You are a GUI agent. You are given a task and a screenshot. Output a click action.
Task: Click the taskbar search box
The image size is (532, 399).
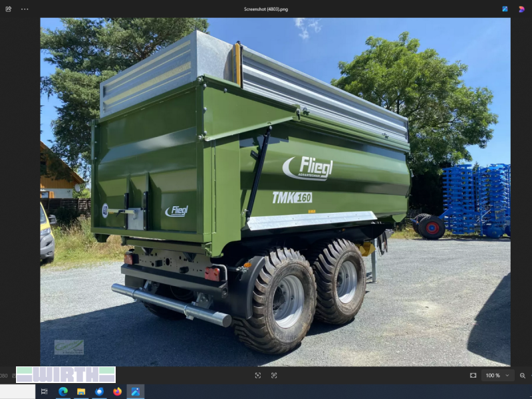point(17,392)
